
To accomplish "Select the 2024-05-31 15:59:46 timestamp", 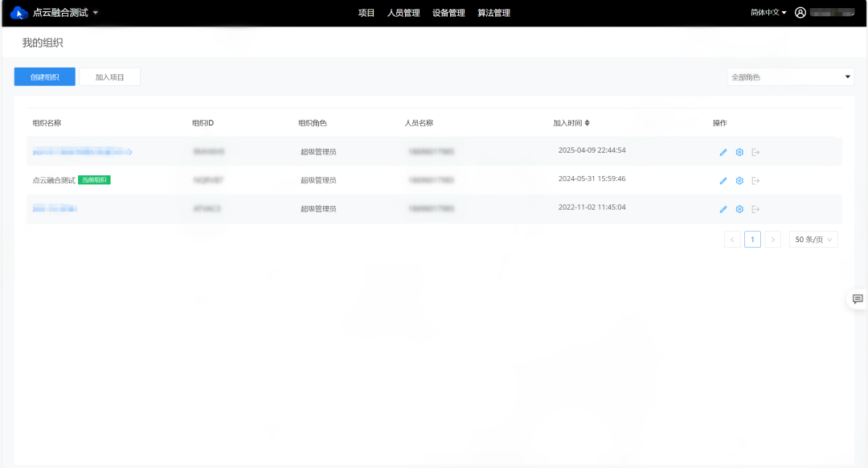I will [592, 179].
